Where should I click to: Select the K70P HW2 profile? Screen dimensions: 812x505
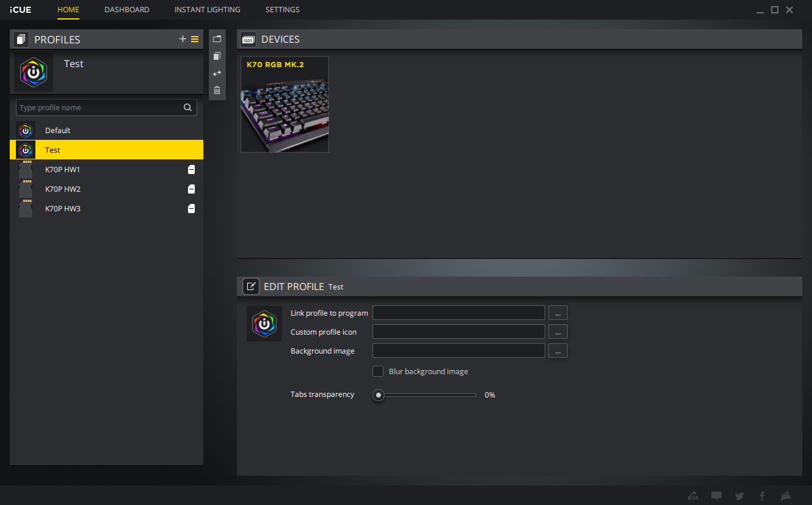[106, 189]
